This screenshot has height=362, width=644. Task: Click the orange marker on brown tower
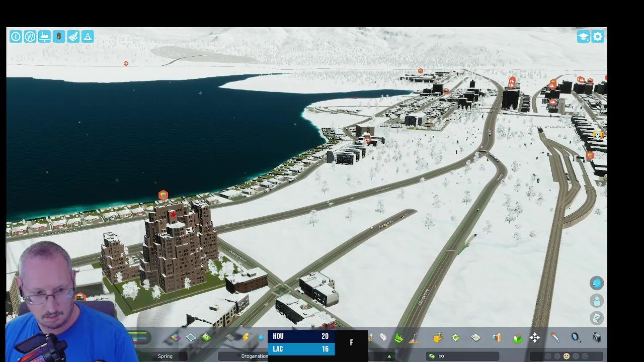point(163,195)
